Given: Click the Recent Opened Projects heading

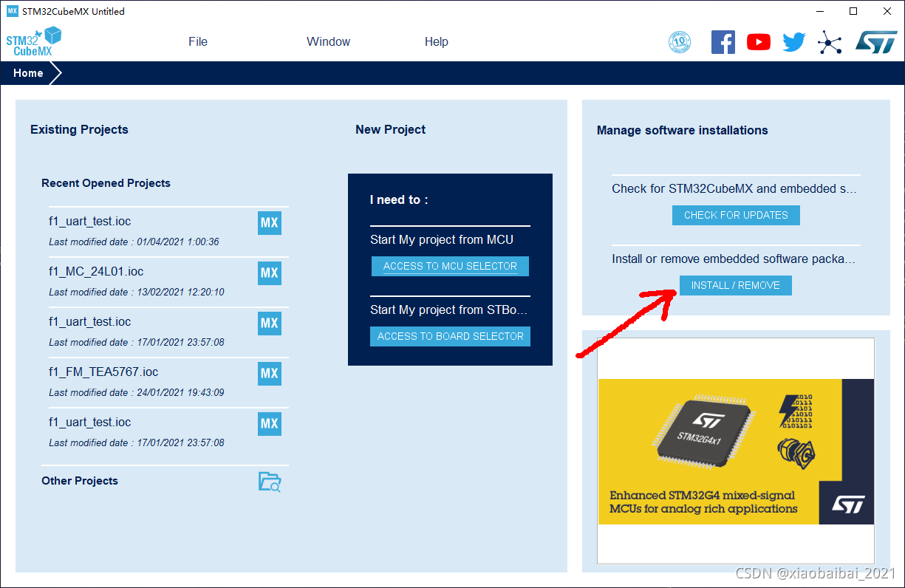Looking at the screenshot, I should (106, 183).
